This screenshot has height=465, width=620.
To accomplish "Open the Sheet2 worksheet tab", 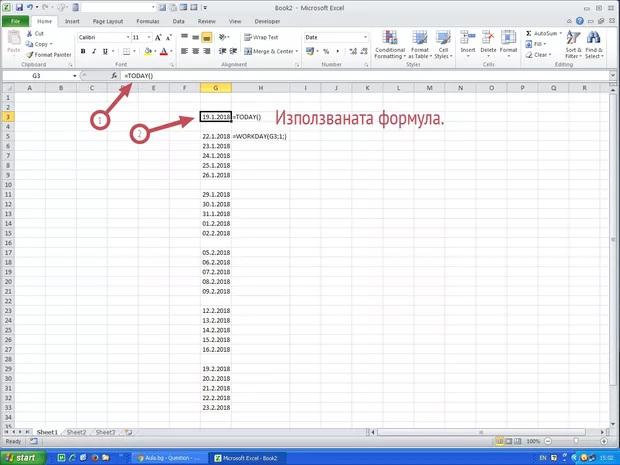I will [x=76, y=432].
